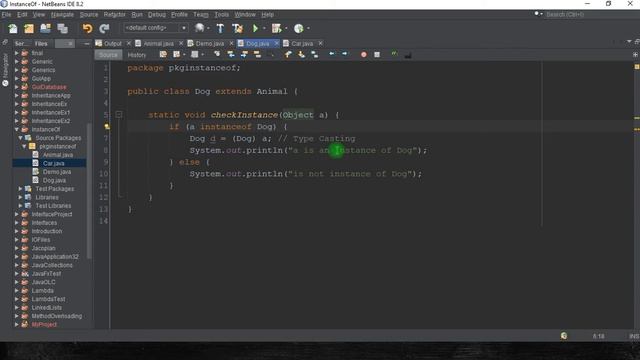The image size is (640, 360).
Task: Select Dog.java in project tree
Action: (54, 180)
